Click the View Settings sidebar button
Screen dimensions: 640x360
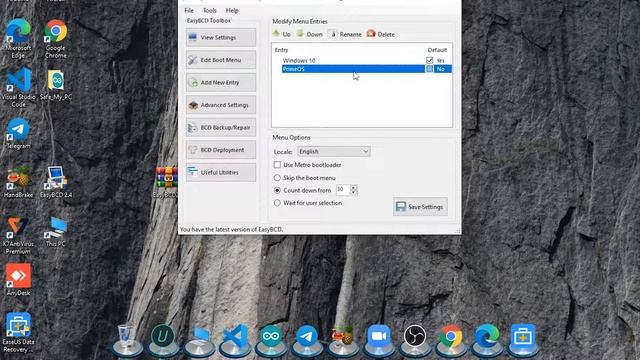coord(221,38)
